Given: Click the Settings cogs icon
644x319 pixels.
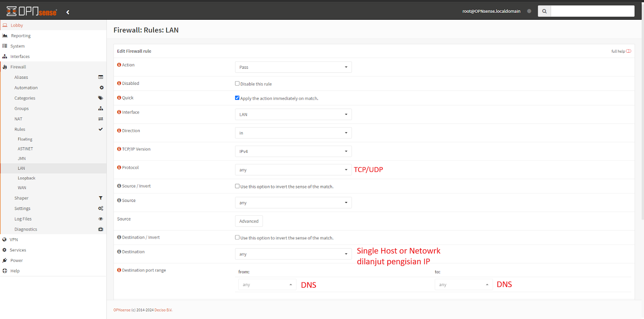Looking at the screenshot, I should (x=101, y=208).
